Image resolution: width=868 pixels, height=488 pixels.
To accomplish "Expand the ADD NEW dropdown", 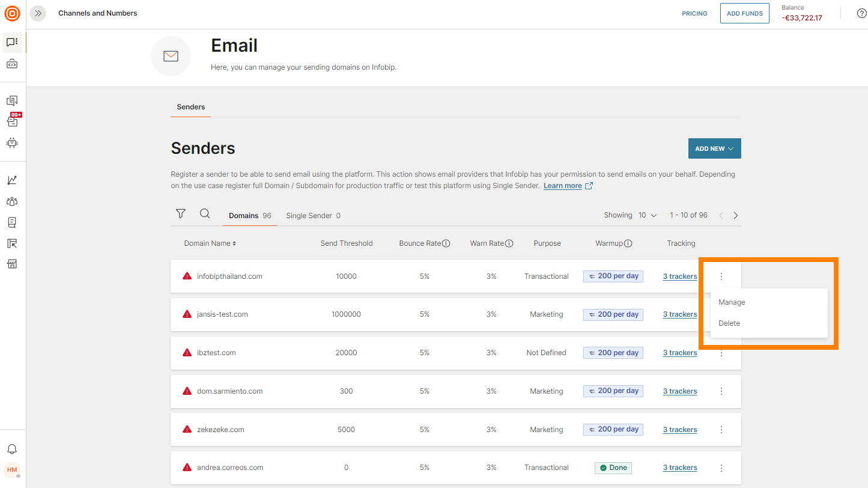I will pyautogui.click(x=714, y=148).
